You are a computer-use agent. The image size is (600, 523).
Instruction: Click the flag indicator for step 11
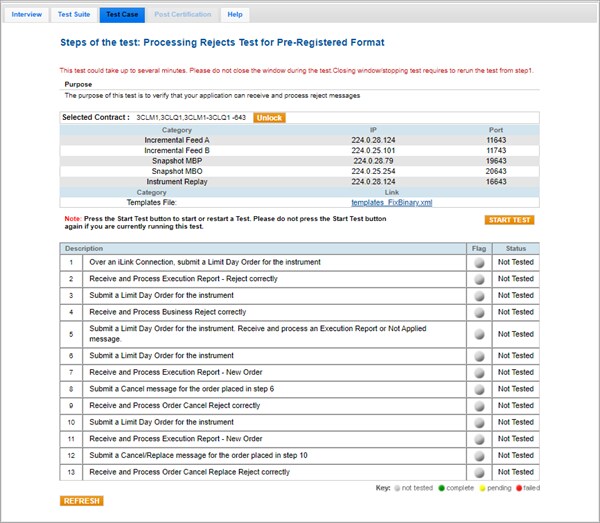tap(480, 439)
